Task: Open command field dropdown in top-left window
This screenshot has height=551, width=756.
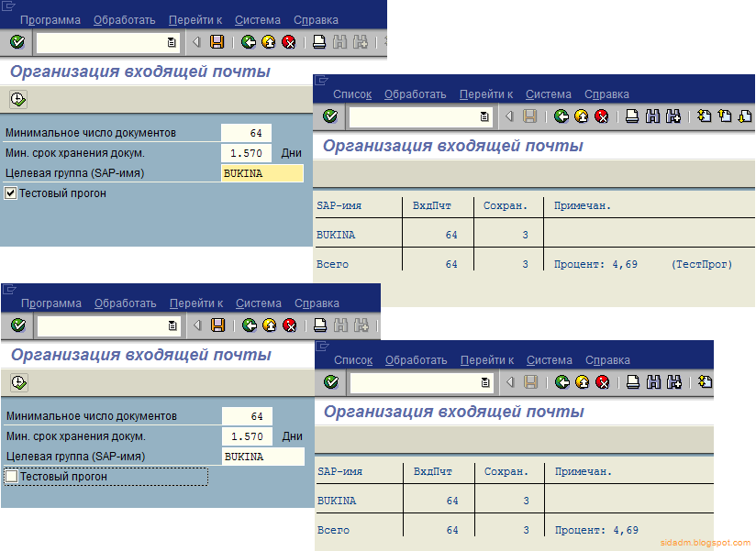Action: click(172, 42)
